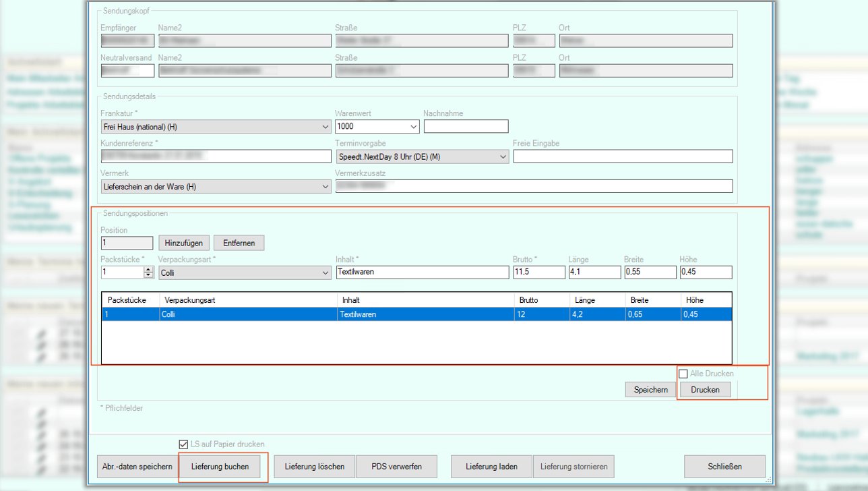Close the dialog with Schließen

click(x=724, y=467)
